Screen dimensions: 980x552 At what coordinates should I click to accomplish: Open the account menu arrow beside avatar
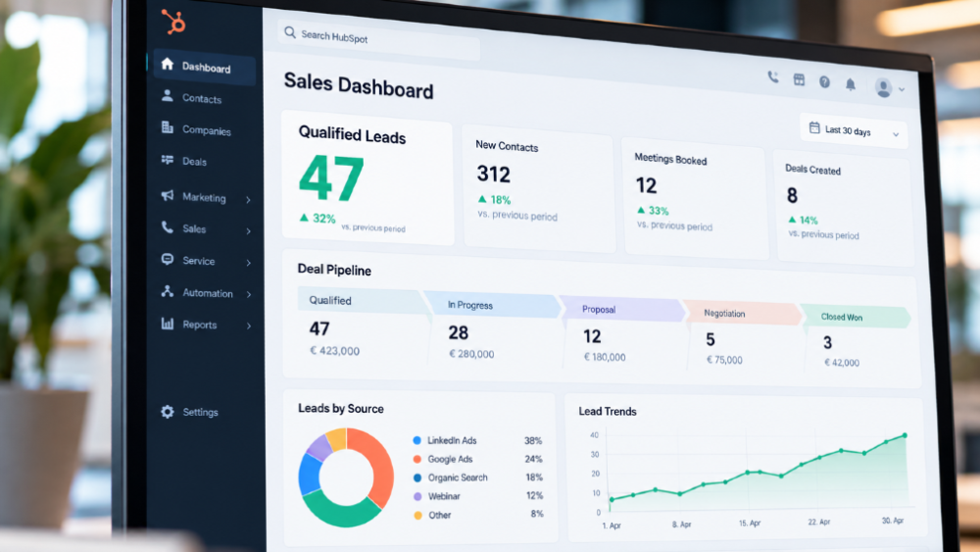(902, 90)
